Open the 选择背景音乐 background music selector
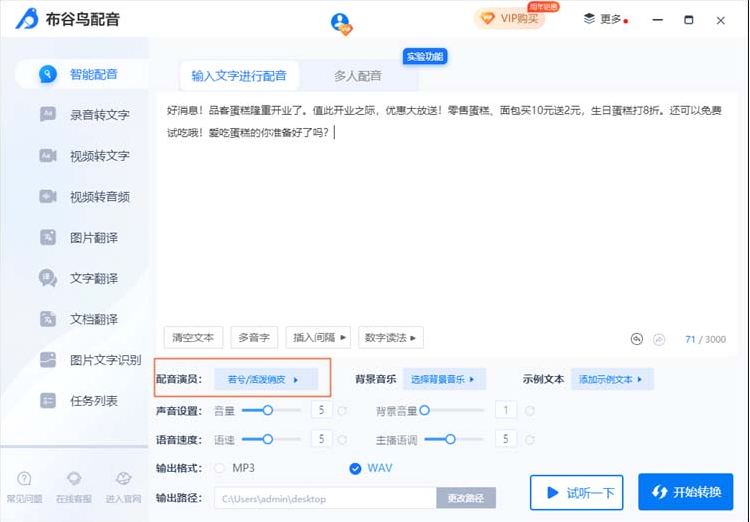Screen dimensions: 750x522 coord(444,379)
